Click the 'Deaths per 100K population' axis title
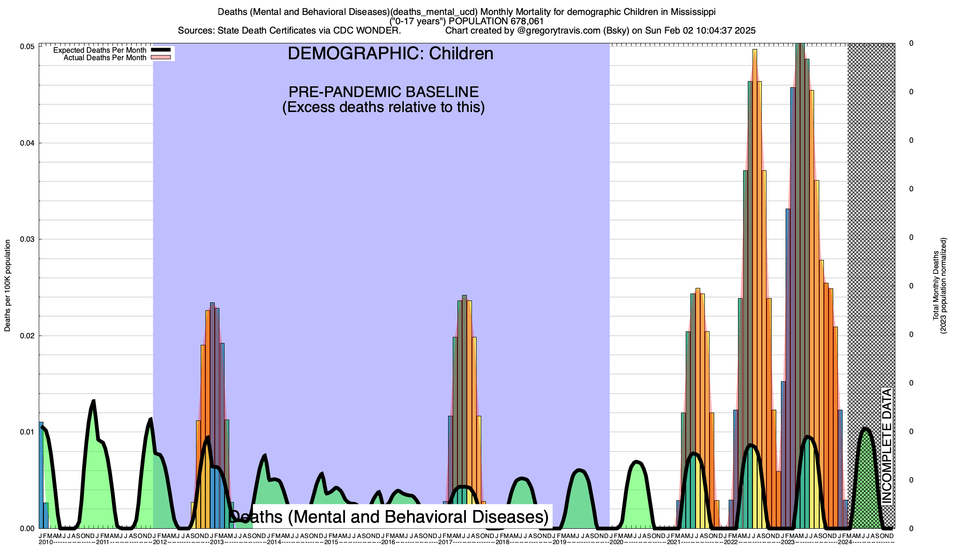Screen dimensions: 956x560 click(x=7, y=286)
